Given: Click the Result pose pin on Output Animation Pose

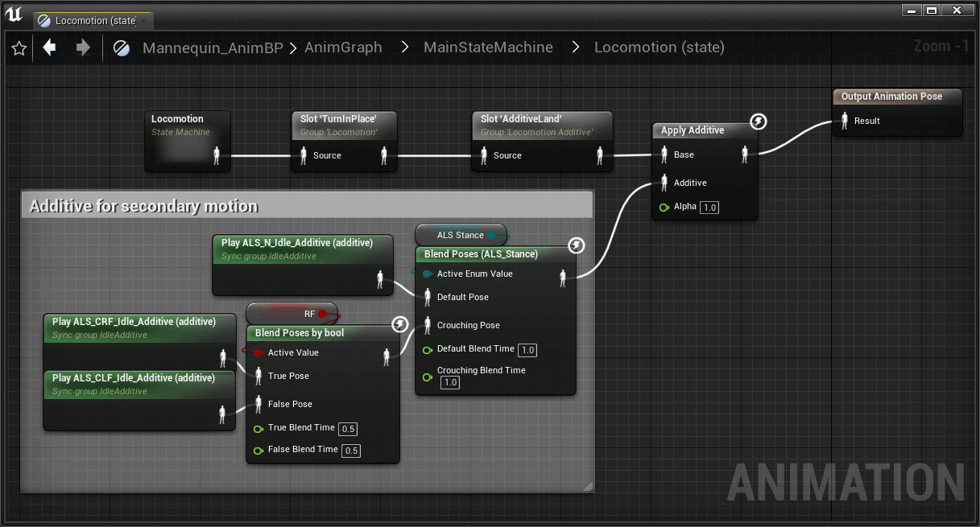Looking at the screenshot, I should coord(845,121).
